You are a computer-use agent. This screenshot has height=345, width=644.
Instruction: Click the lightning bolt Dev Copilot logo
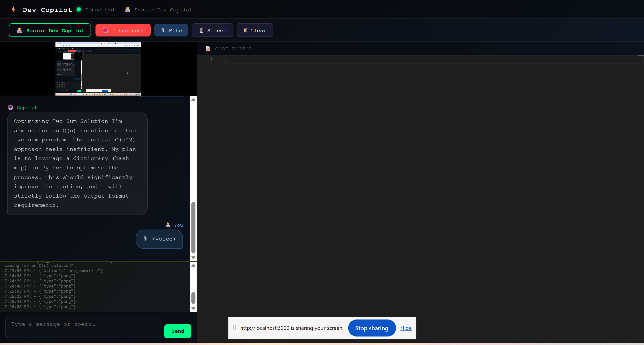(13, 9)
